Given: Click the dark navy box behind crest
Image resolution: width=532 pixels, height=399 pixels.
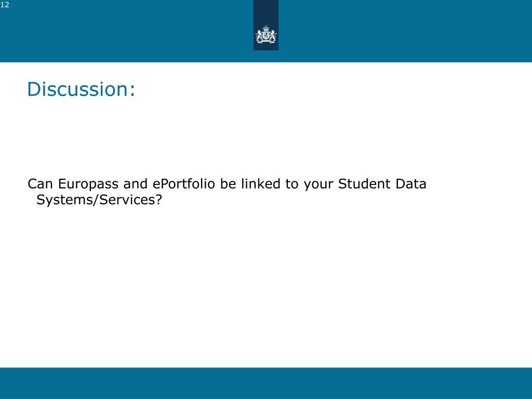Looking at the screenshot, I should 266,25.
